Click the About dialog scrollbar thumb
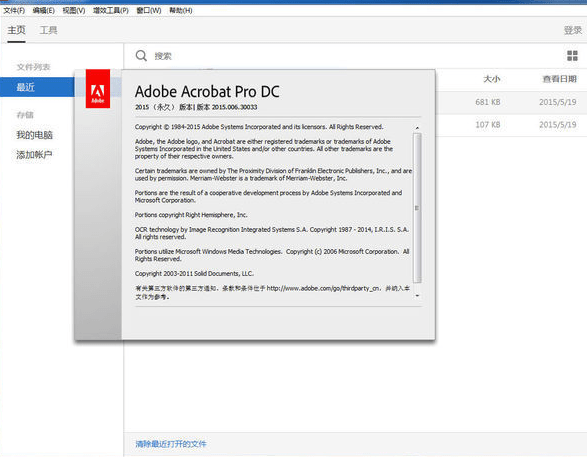 point(417,208)
